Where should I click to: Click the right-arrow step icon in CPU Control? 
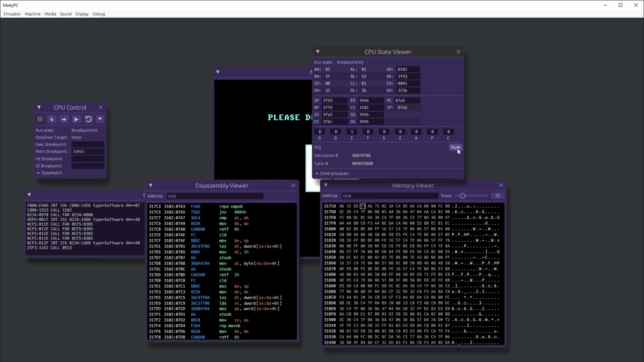(64, 119)
